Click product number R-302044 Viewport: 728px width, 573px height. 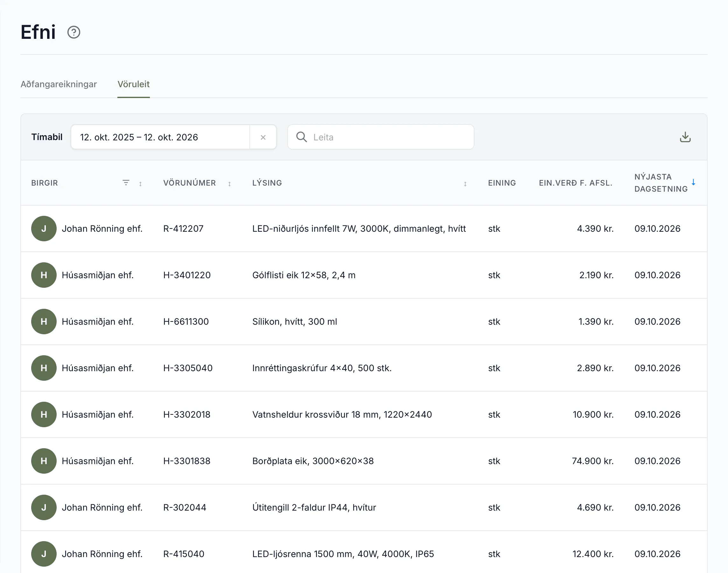coord(185,507)
